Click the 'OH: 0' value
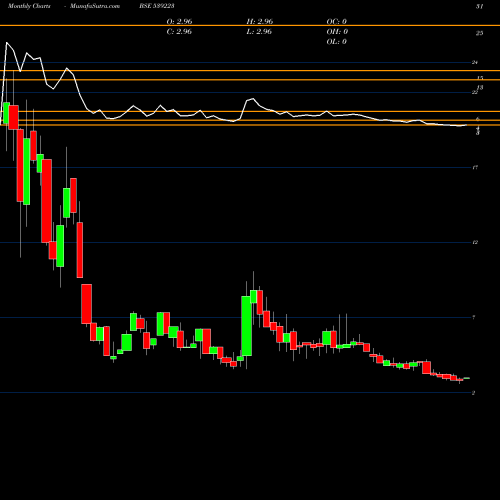The width and height of the screenshot is (500, 500). 337,31
